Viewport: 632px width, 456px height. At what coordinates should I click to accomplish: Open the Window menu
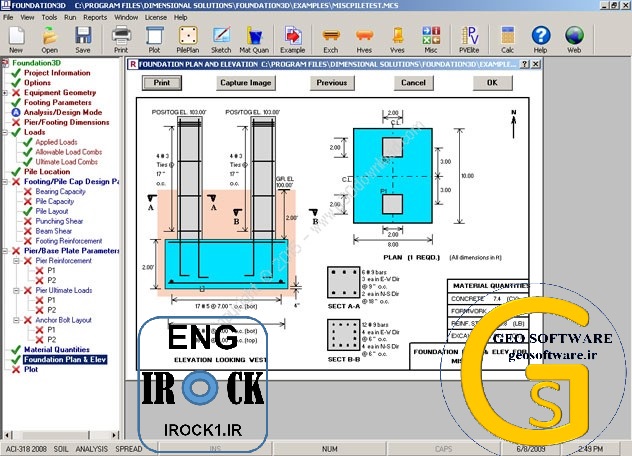click(x=126, y=17)
